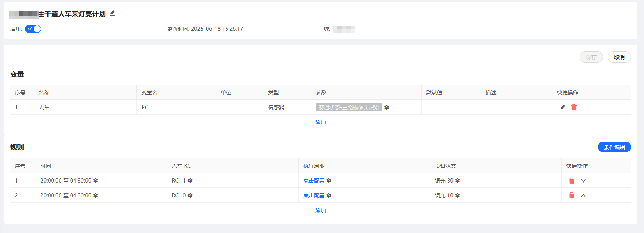Configure time gear for rule 2
This screenshot has height=233, width=644.
pyautogui.click(x=96, y=195)
